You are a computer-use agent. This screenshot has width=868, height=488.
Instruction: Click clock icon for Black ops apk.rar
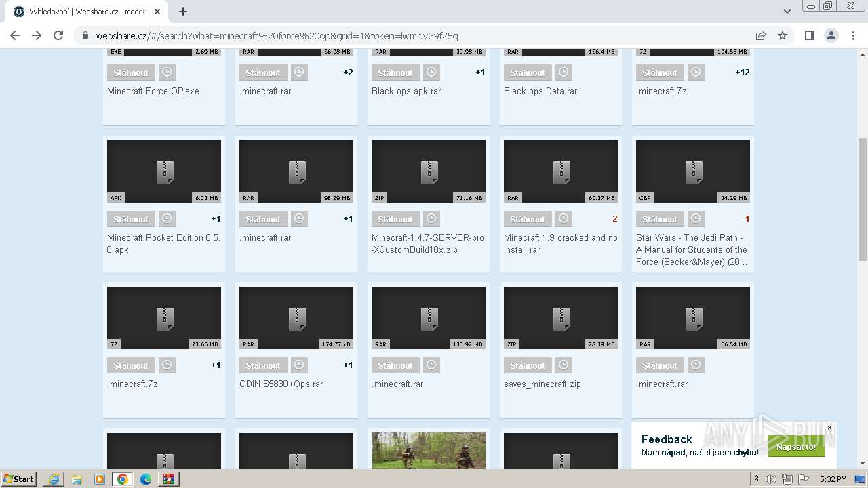coord(431,73)
